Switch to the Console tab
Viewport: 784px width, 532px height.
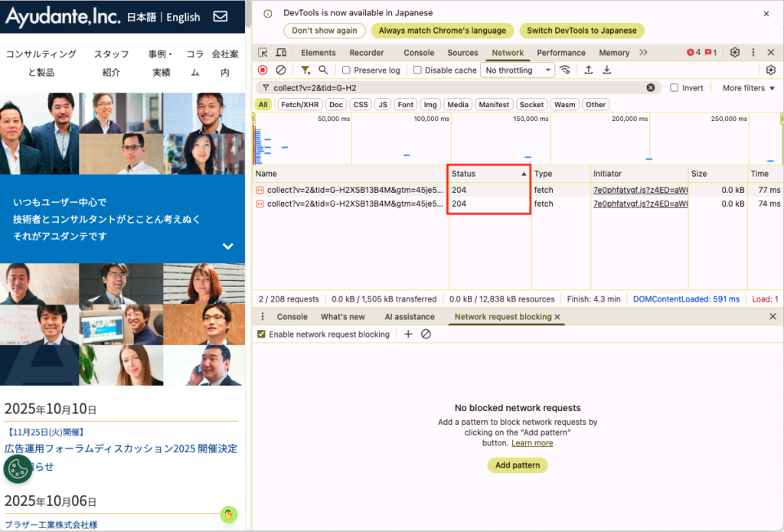[419, 53]
